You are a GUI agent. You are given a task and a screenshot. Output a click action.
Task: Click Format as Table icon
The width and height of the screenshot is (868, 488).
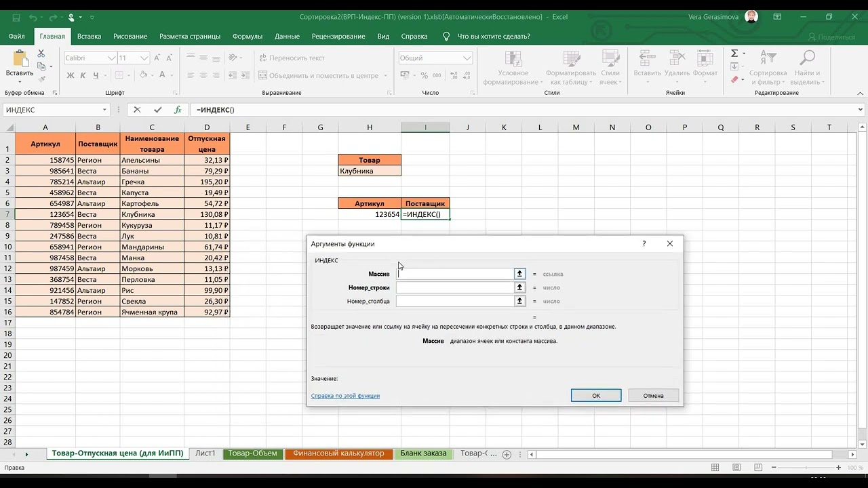tap(570, 58)
